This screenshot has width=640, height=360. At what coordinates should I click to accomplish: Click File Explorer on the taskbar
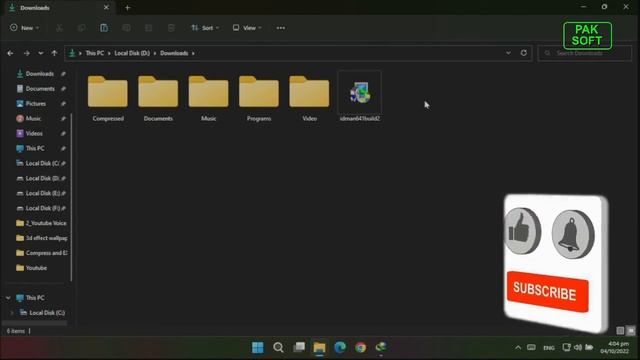(x=319, y=347)
